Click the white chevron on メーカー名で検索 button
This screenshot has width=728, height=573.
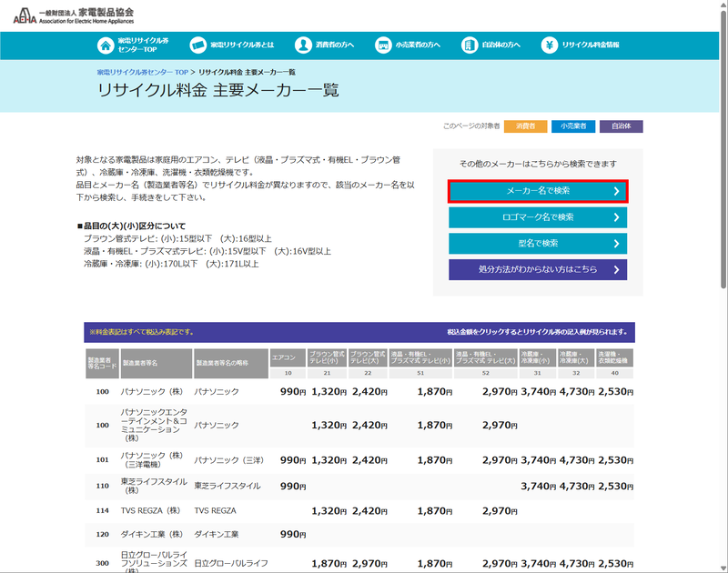[x=616, y=191]
